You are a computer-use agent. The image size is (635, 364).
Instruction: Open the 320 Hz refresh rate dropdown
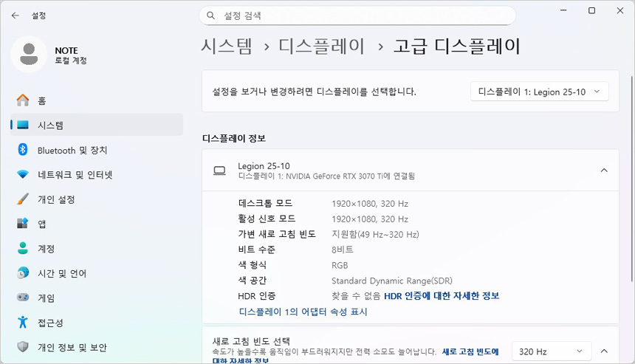[x=552, y=351]
